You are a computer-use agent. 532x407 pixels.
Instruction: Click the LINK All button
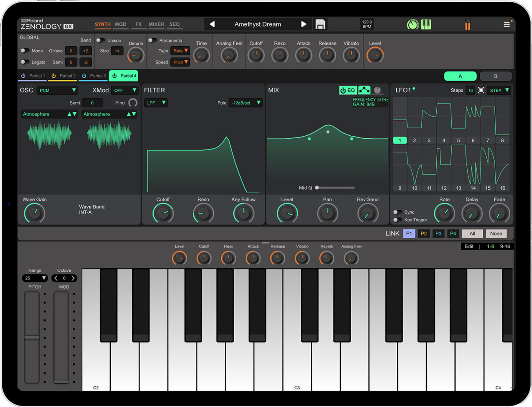[472, 234]
